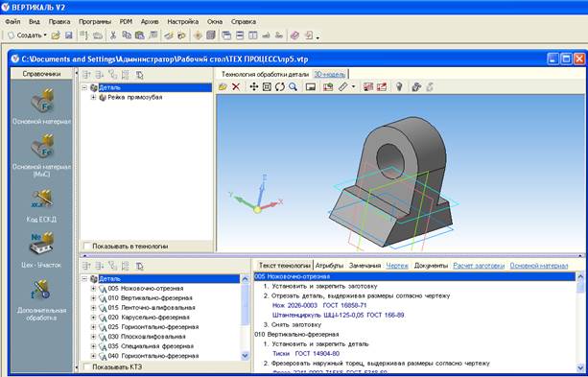This screenshot has height=377, width=588.
Task: Click the tile windows horizontally icon
Action: (x=240, y=35)
